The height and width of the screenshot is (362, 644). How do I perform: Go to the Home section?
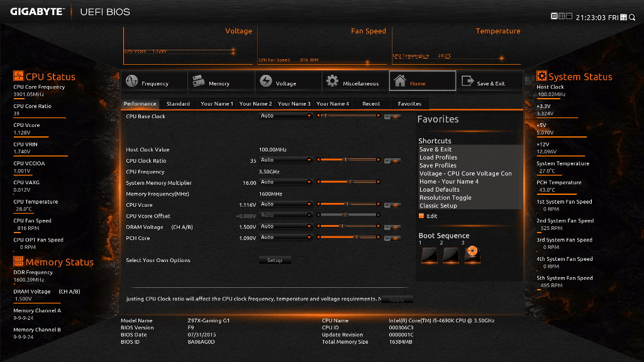[422, 80]
